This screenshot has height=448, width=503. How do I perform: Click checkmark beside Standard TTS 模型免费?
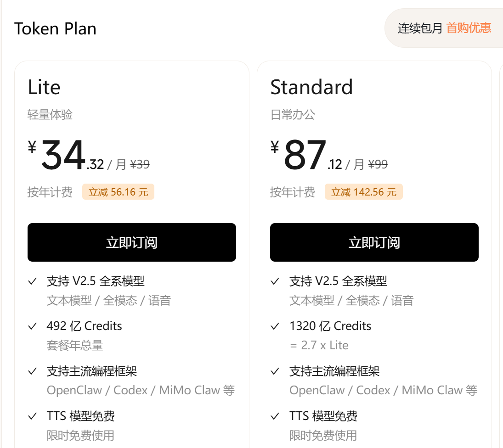(275, 416)
